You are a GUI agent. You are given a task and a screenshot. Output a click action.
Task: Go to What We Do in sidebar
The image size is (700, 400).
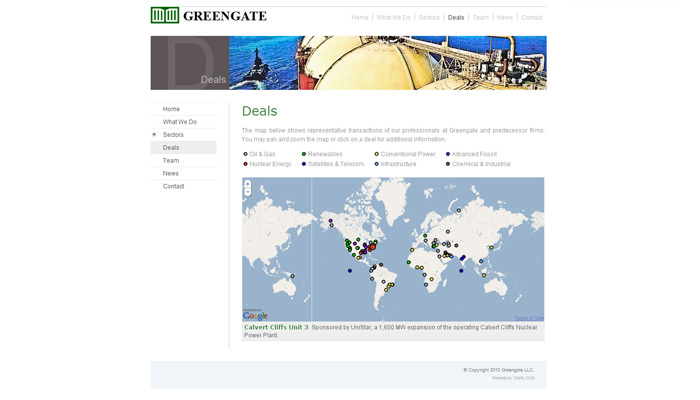pyautogui.click(x=183, y=122)
